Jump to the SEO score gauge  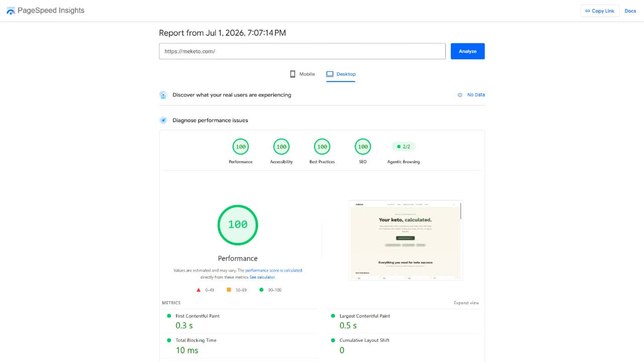click(x=363, y=147)
